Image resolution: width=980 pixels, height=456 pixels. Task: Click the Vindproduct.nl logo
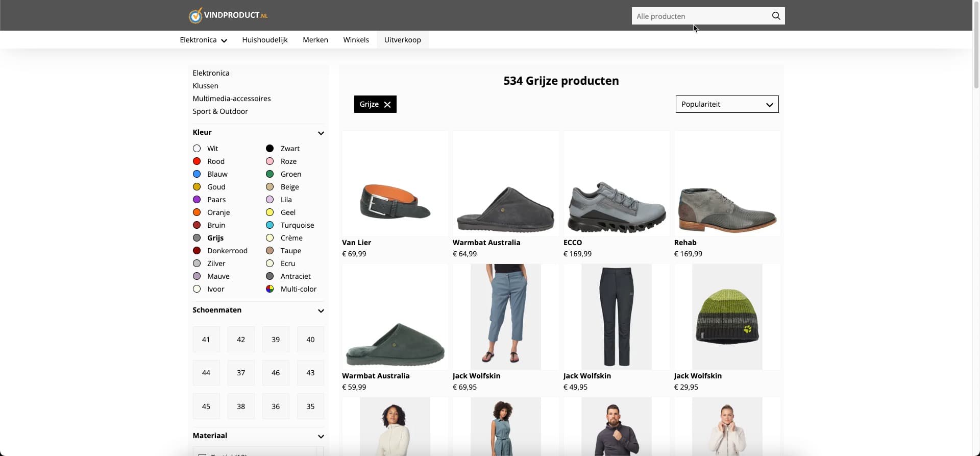click(x=228, y=15)
